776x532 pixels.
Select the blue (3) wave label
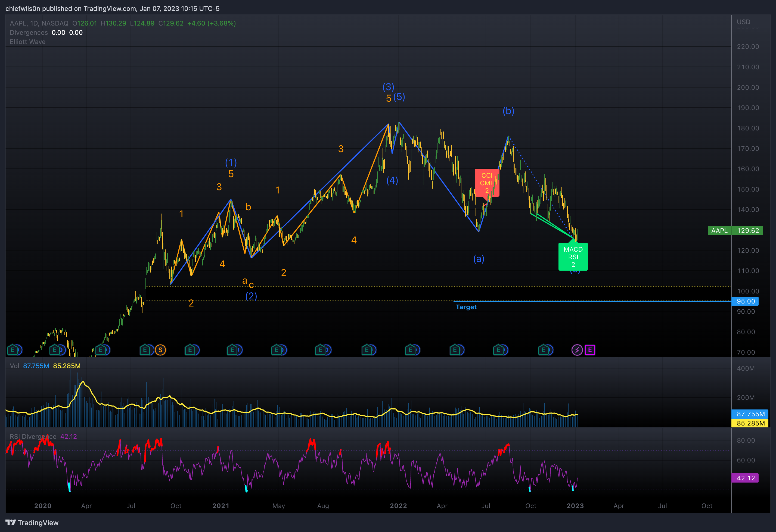[388, 87]
